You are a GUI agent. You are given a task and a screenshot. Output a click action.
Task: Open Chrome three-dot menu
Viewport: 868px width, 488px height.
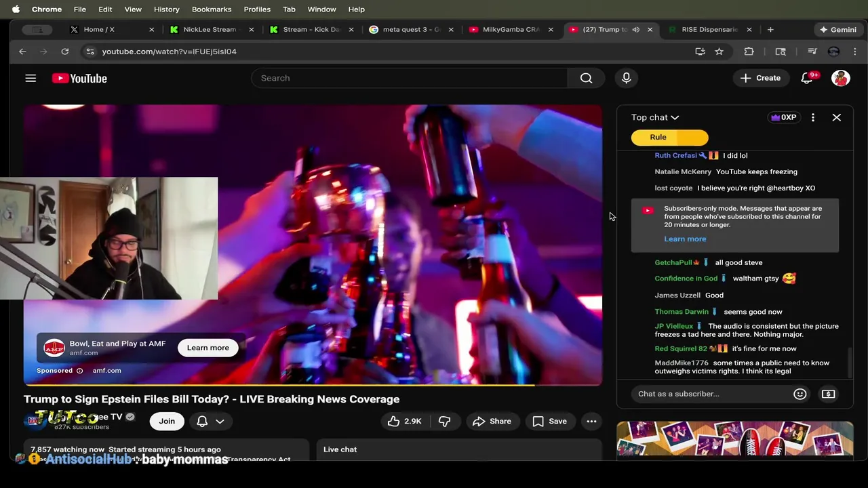[855, 52]
